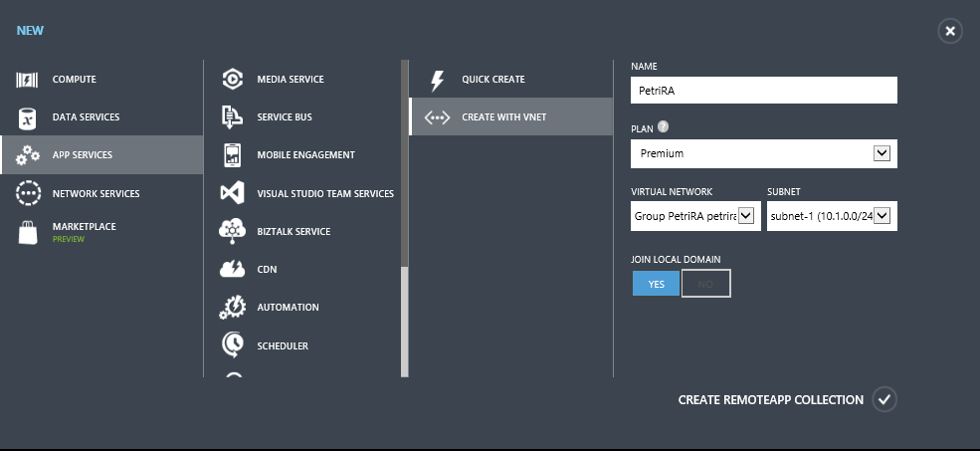
Task: Click the Service Bus icon
Action: click(x=232, y=117)
